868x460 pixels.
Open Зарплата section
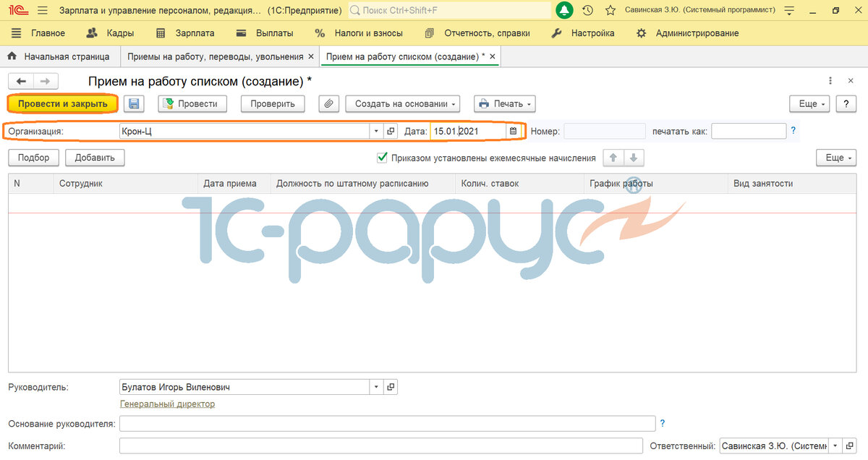pyautogui.click(x=185, y=33)
